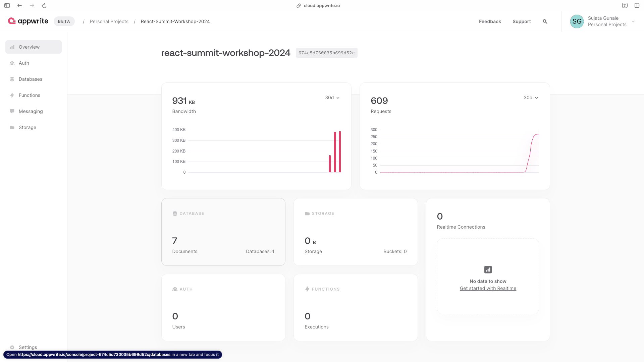Click the split view icon
Screen dimensions: 644x362
(637, 5)
